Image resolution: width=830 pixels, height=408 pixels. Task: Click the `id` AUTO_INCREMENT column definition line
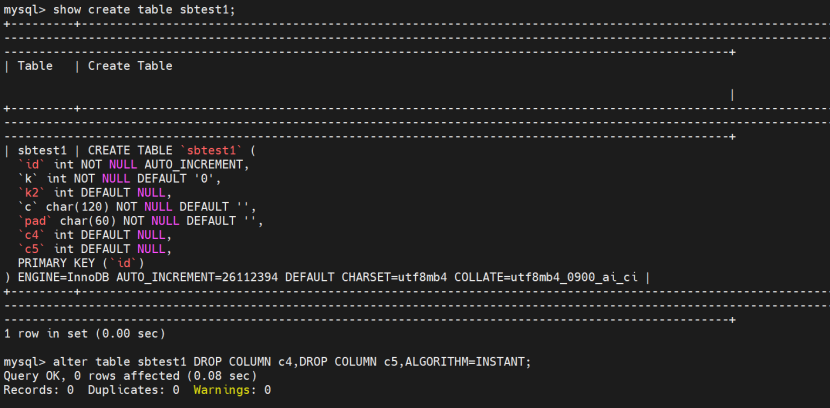pyautogui.click(x=133, y=164)
